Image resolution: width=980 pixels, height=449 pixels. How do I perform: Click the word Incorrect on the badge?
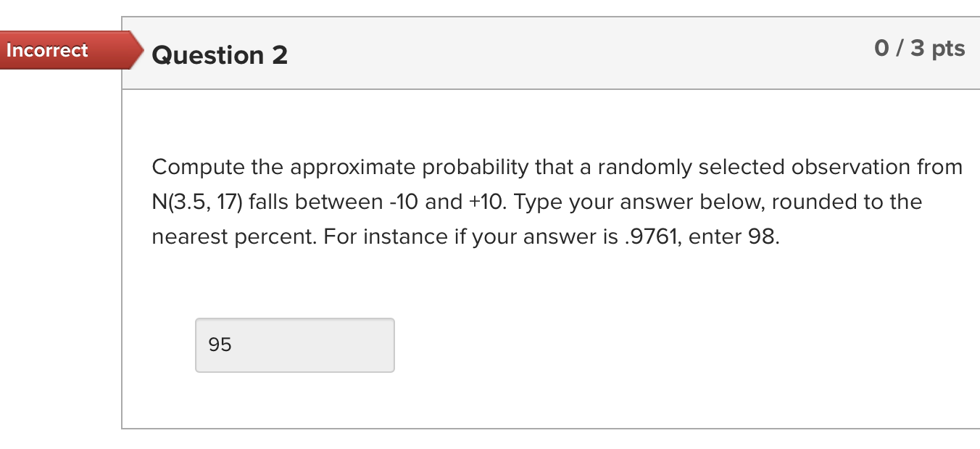pos(46,50)
